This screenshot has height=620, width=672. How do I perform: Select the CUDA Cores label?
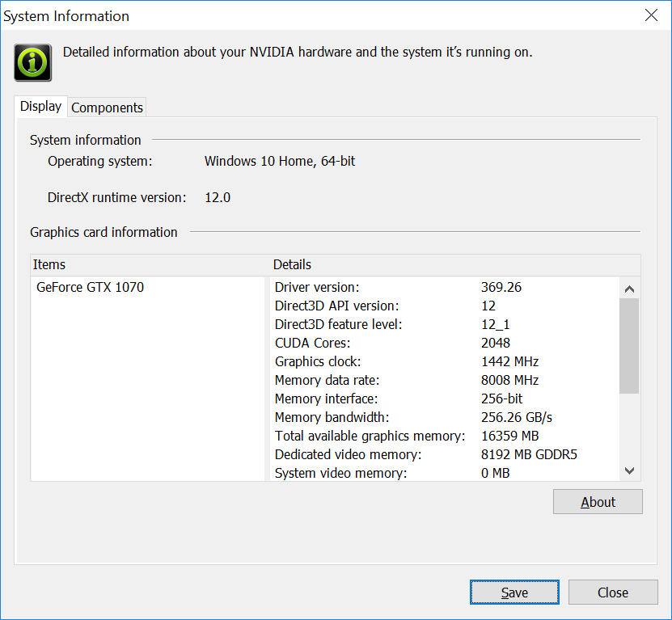(x=312, y=343)
